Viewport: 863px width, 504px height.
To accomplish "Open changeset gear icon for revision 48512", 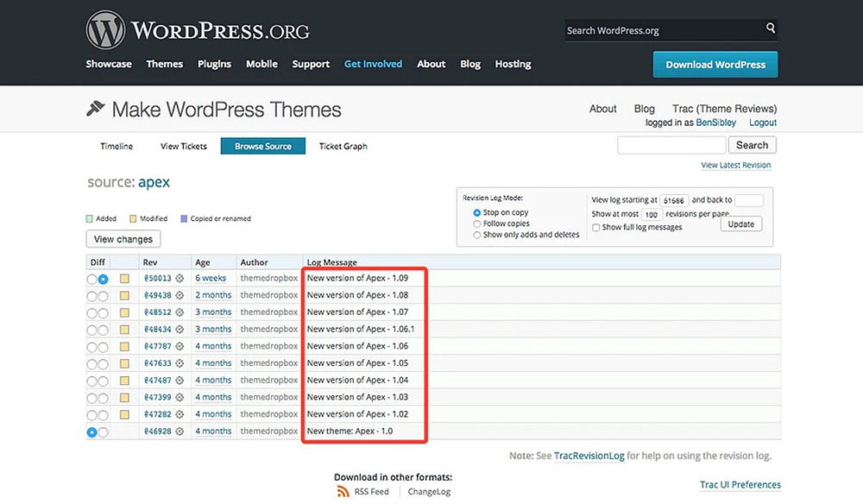I will coord(180,312).
